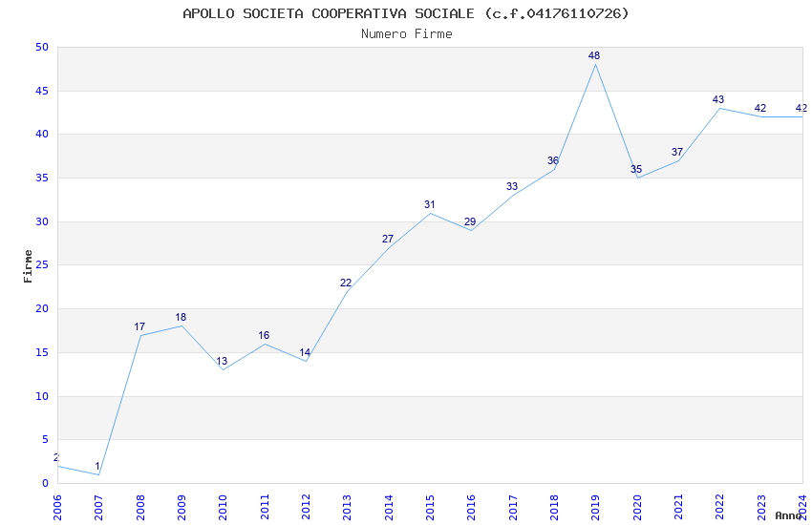Click the Anno x-axis title
This screenshot has width=812, height=525.
(x=788, y=515)
